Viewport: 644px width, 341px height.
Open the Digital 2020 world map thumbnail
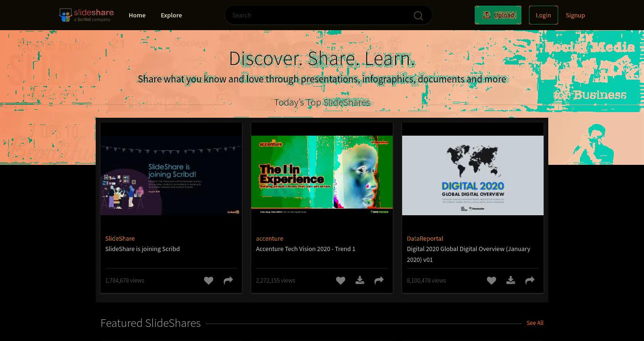pos(473,175)
